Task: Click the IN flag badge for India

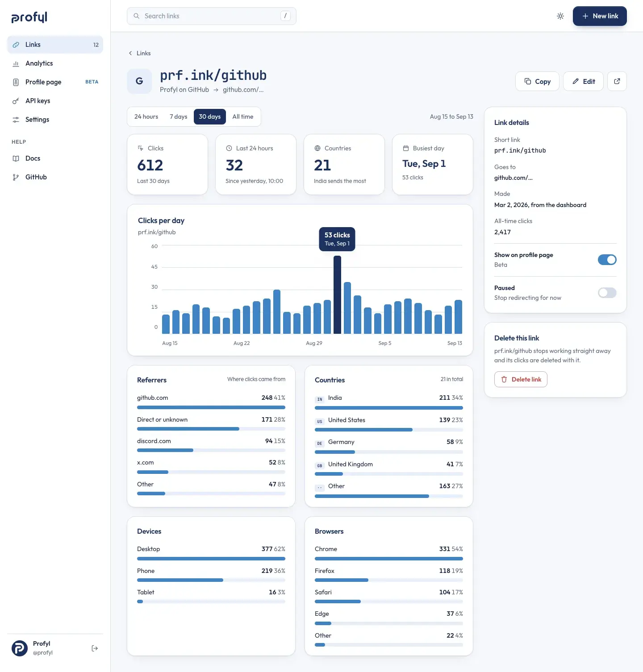Action: (320, 399)
